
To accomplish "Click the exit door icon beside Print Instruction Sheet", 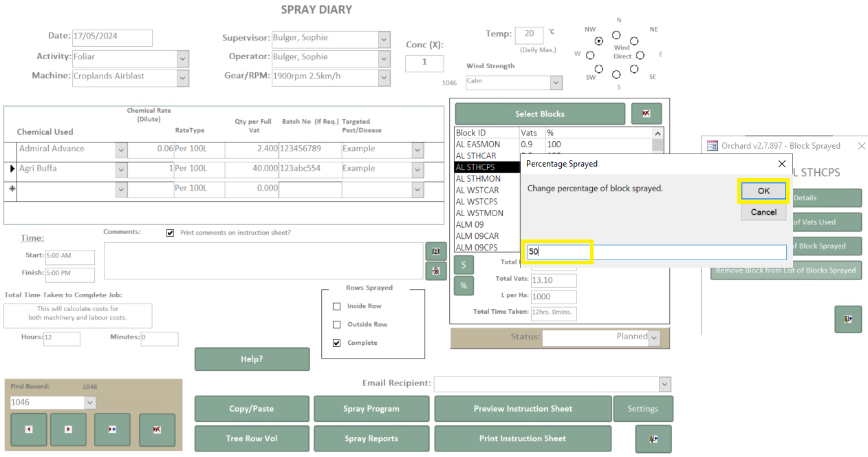I will coord(653,439).
